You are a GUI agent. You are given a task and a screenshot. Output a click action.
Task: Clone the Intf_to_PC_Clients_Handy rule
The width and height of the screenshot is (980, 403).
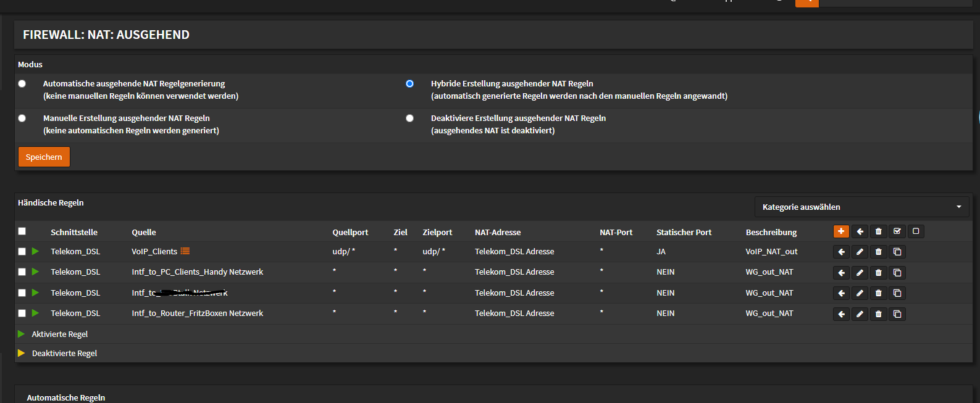[897, 272]
